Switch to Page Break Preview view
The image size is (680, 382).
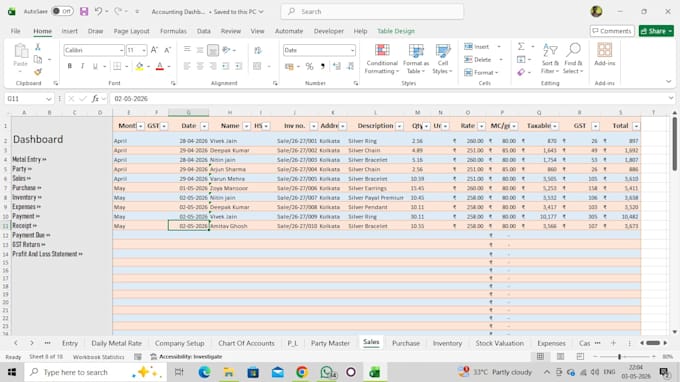click(x=580, y=356)
